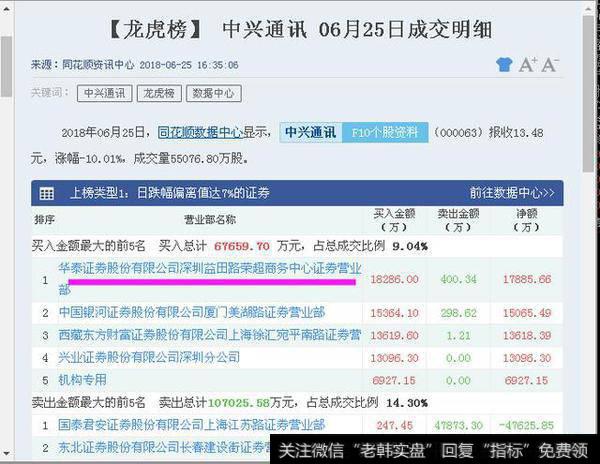Click the buy amount 247.45
This screenshot has width=600, height=464.
click(394, 425)
